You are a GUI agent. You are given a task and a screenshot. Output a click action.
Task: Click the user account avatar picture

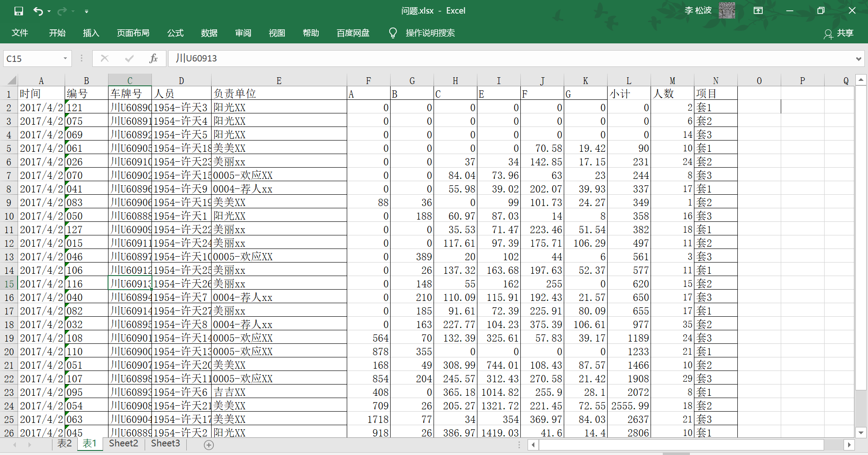(x=726, y=10)
